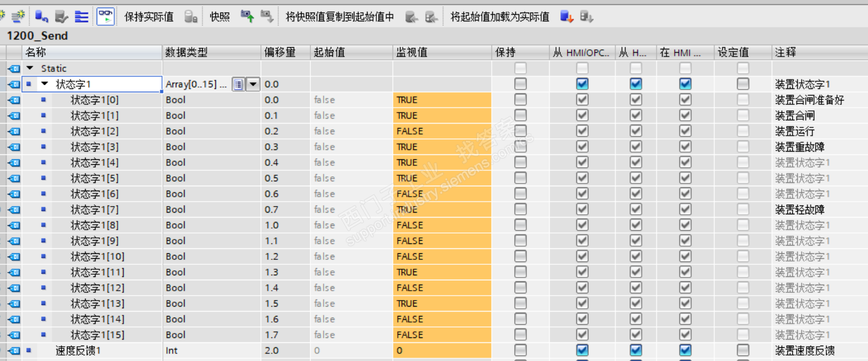Viewport: 868px width, 361px height.
Task: Click the 注释 column header
Action: (820, 52)
